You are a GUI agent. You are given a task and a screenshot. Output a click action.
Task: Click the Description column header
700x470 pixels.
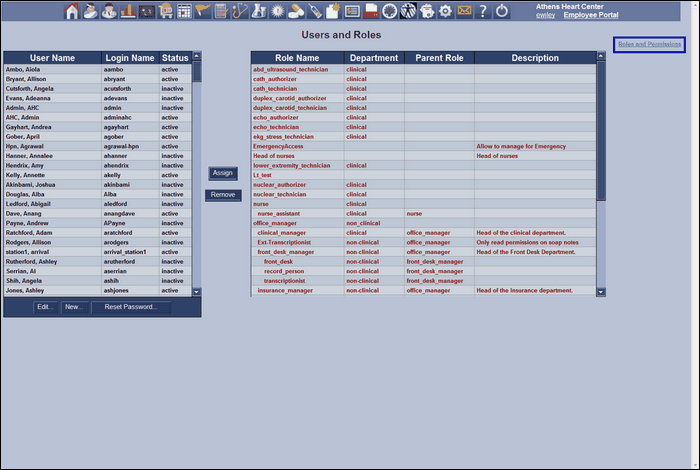(535, 58)
